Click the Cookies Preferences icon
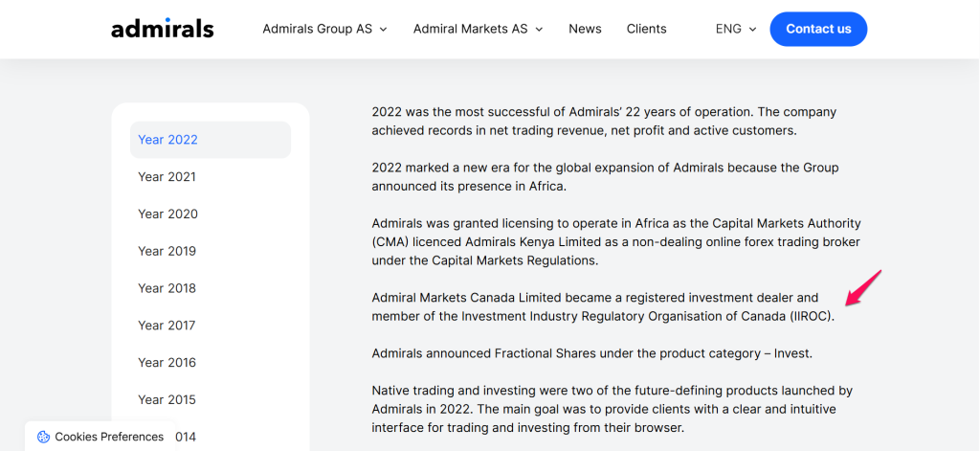 [x=43, y=437]
